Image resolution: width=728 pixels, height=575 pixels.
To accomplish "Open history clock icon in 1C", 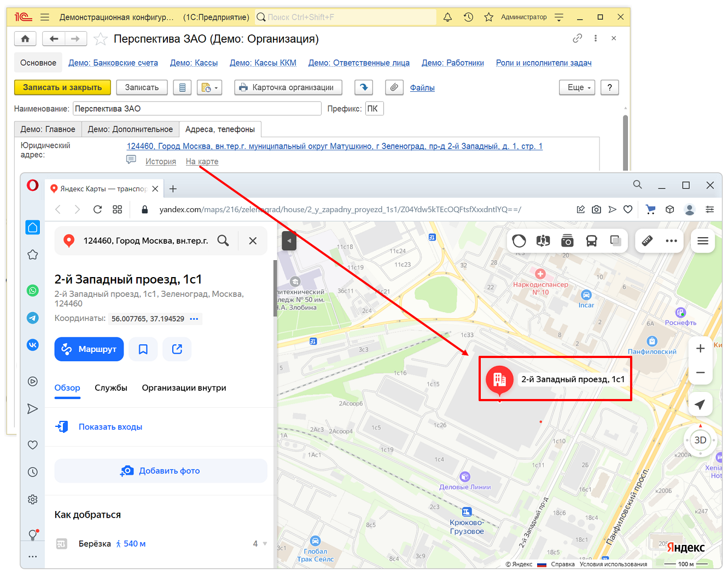I will tap(468, 17).
